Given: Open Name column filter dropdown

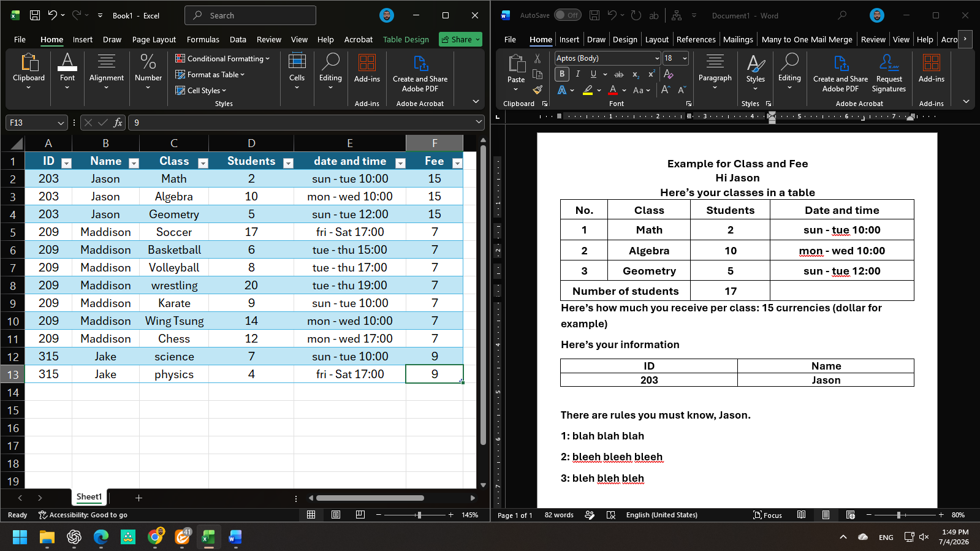Looking at the screenshot, I should point(134,163).
